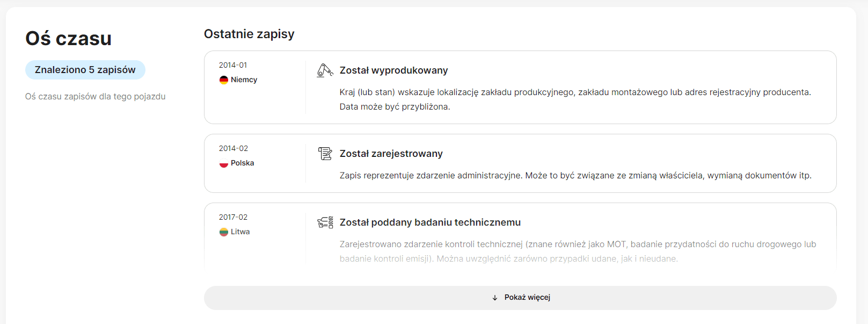Click the Polska country label
The width and height of the screenshot is (868, 324).
[x=243, y=163]
